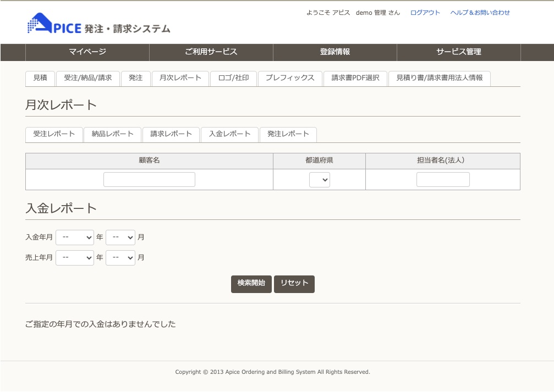Expand the 入金年月 year dropdown
This screenshot has width=554, height=392.
(x=75, y=238)
